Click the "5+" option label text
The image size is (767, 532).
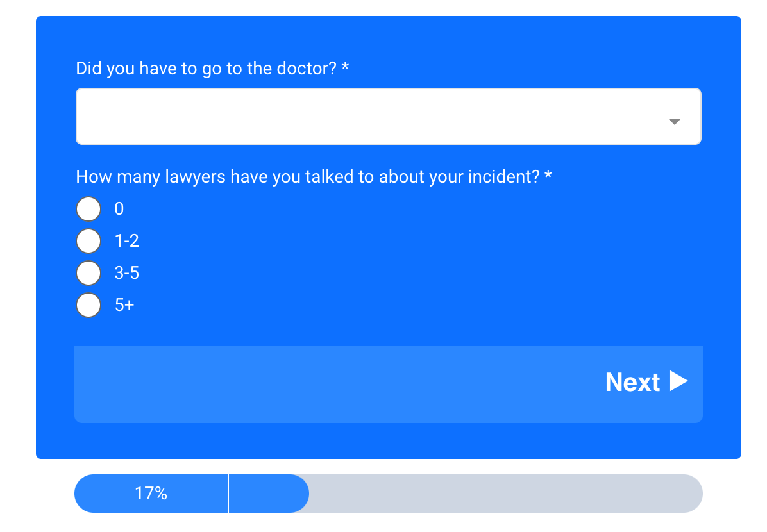pos(124,305)
